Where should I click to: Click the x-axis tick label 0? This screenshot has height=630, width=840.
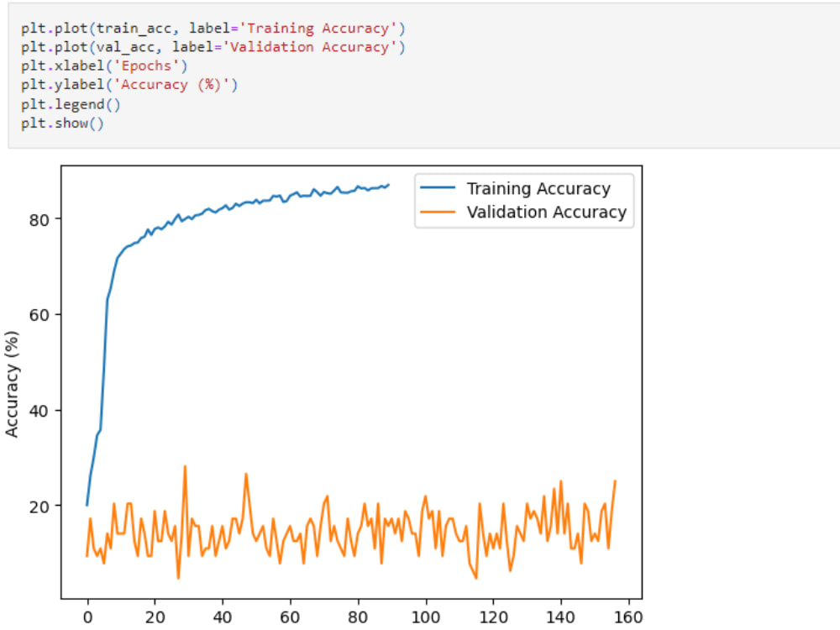point(88,617)
